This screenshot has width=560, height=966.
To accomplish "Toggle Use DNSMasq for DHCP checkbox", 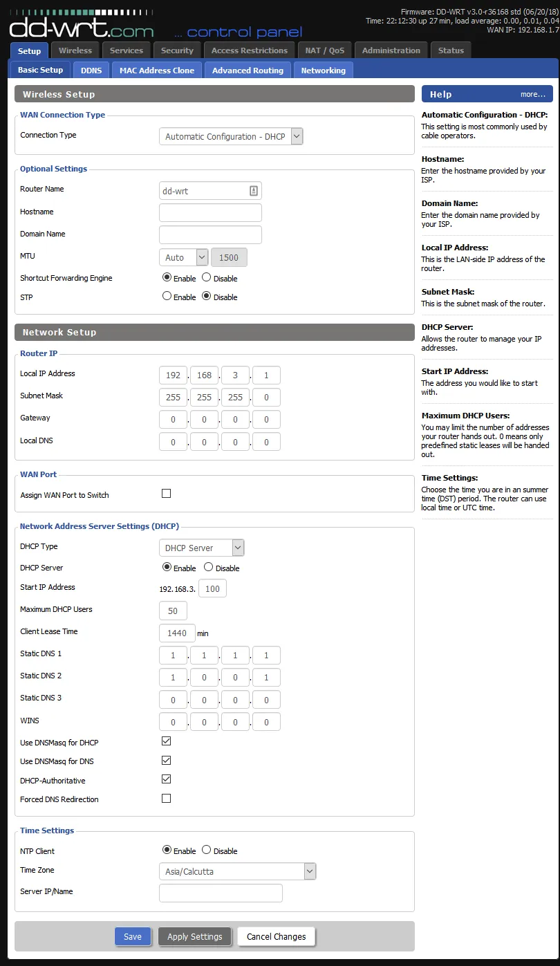I will point(166,741).
